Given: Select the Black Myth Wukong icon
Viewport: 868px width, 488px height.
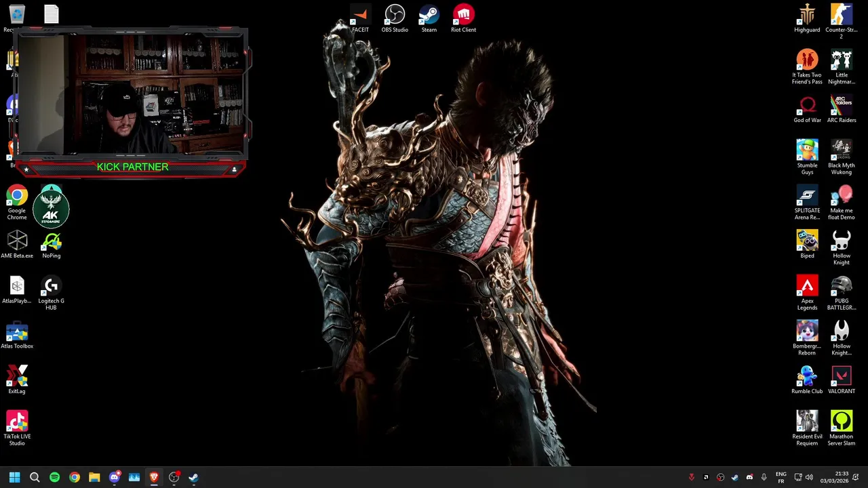Looking at the screenshot, I should click(x=842, y=157).
